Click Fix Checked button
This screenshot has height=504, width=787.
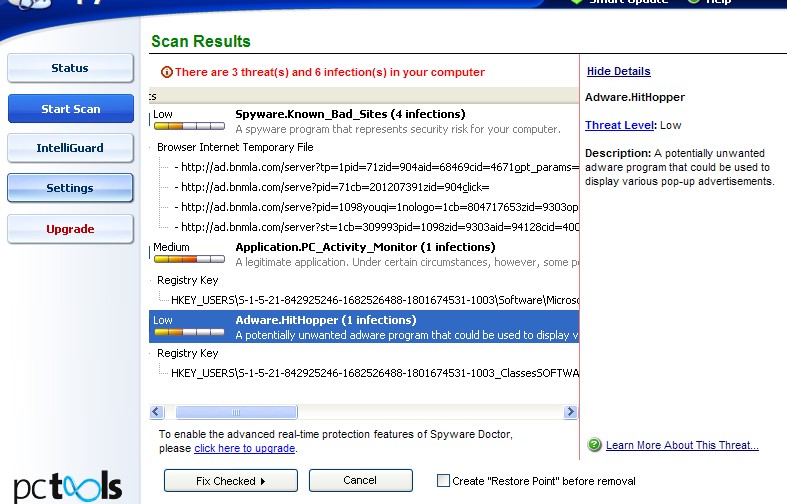click(x=231, y=481)
